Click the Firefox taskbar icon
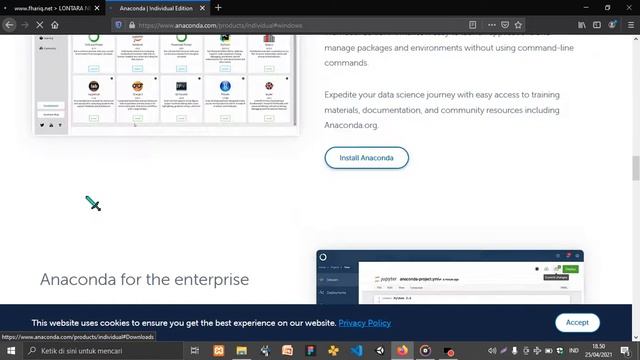 (402, 351)
